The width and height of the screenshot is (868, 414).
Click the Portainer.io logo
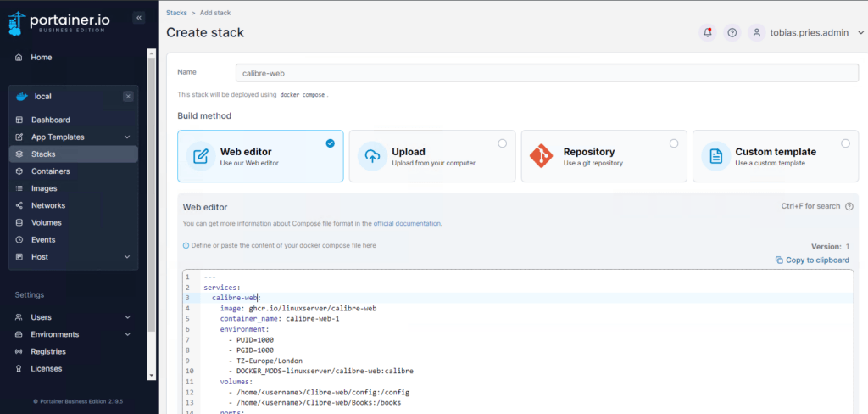click(x=59, y=22)
